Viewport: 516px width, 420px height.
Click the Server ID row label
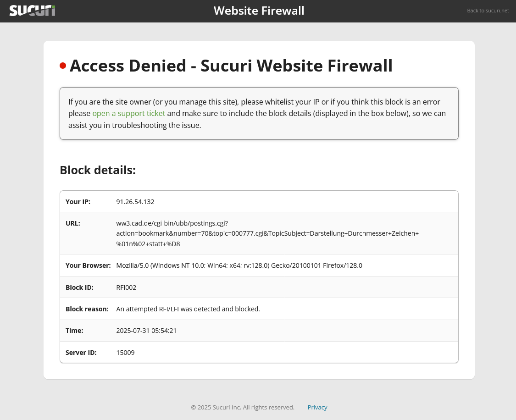click(x=81, y=353)
